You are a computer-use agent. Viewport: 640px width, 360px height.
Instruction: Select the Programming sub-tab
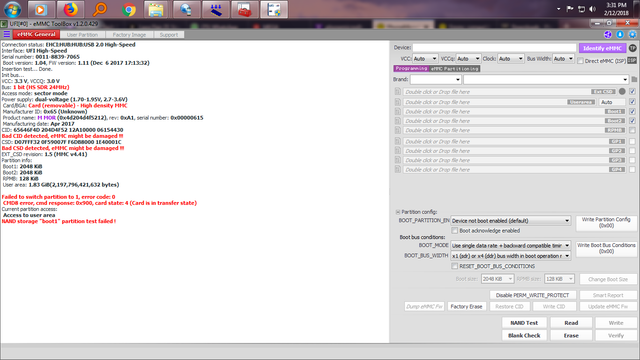pos(411,69)
